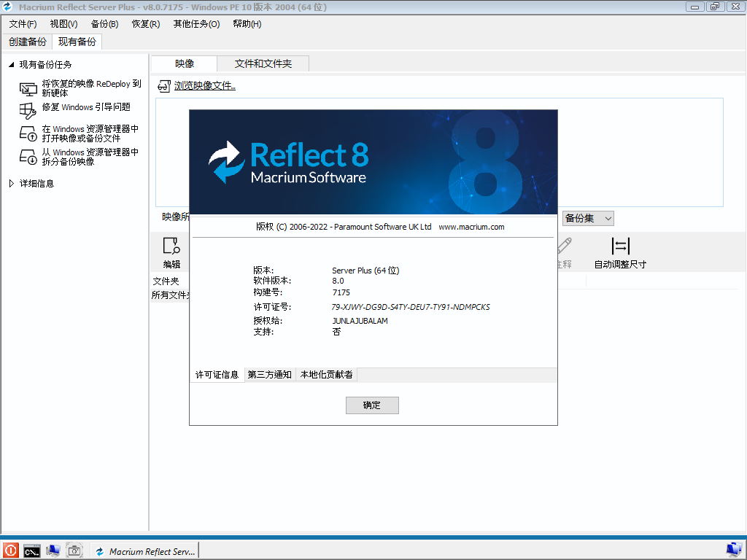Click the red power button in taskbar
747x560 pixels.
tap(10, 551)
